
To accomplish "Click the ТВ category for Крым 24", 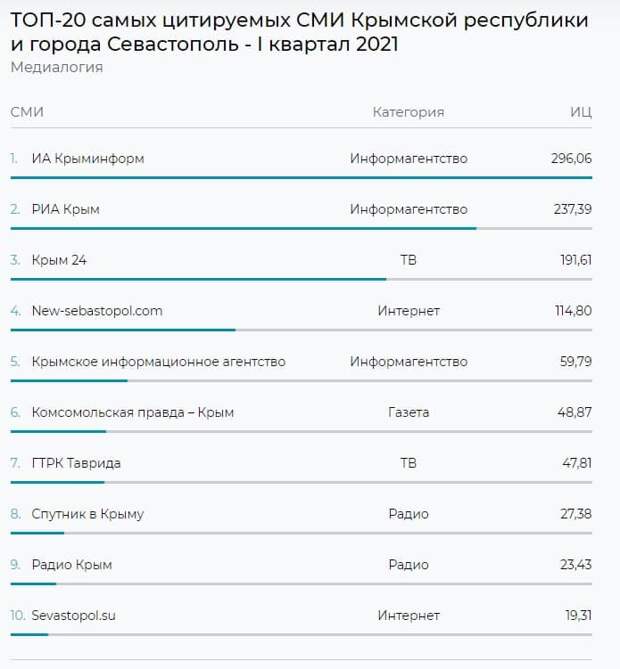I will pyautogui.click(x=408, y=260).
